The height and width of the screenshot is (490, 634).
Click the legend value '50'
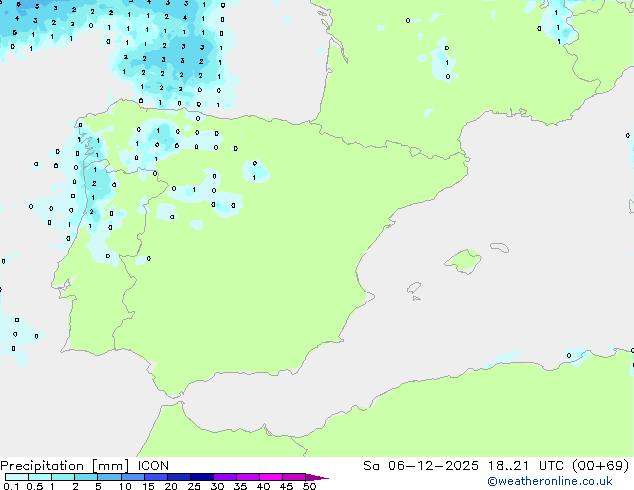point(309,486)
